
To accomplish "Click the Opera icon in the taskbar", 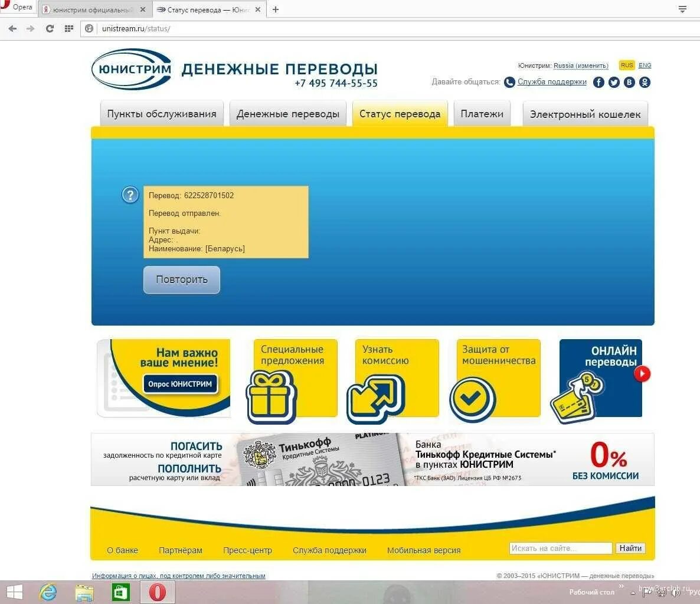I will coord(157,592).
